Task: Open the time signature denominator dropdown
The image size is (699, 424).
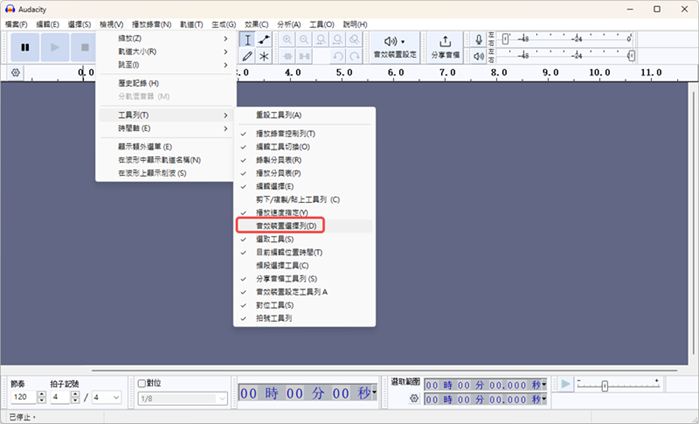Action: click(107, 397)
